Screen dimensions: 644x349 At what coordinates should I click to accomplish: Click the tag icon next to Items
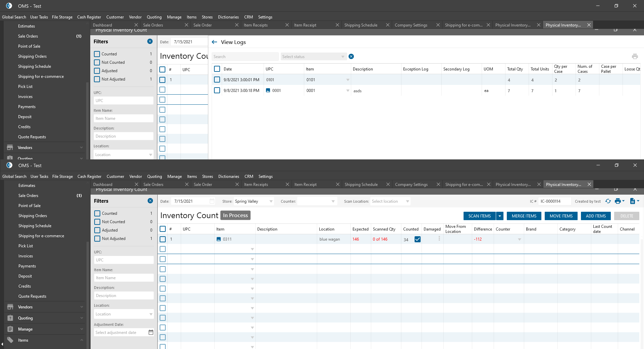point(10,340)
